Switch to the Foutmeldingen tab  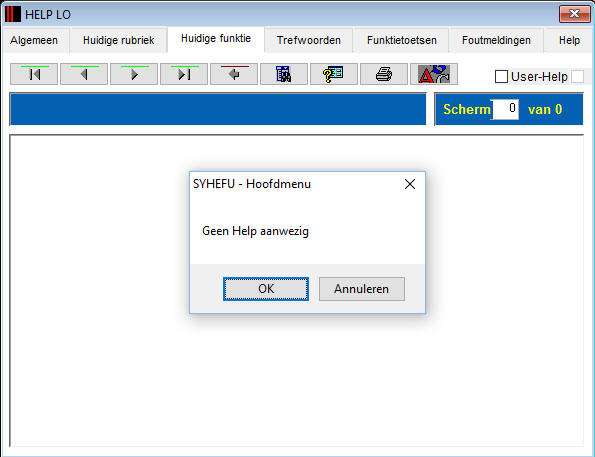(496, 40)
